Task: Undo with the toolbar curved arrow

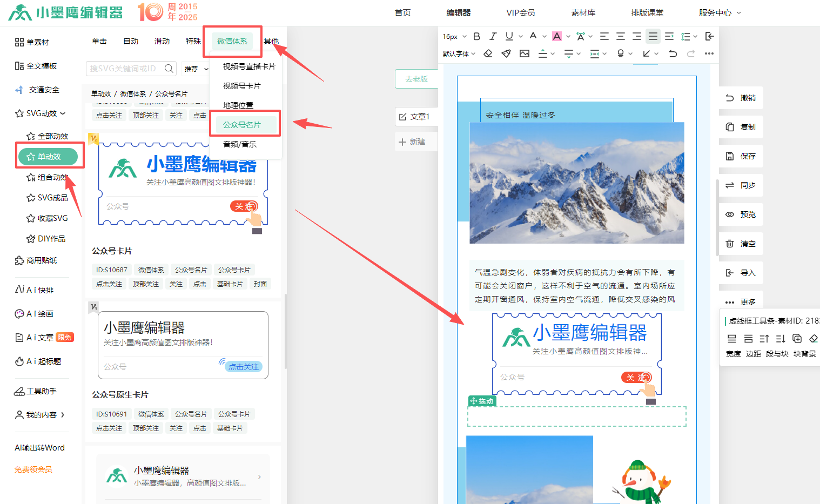Action: (x=673, y=53)
